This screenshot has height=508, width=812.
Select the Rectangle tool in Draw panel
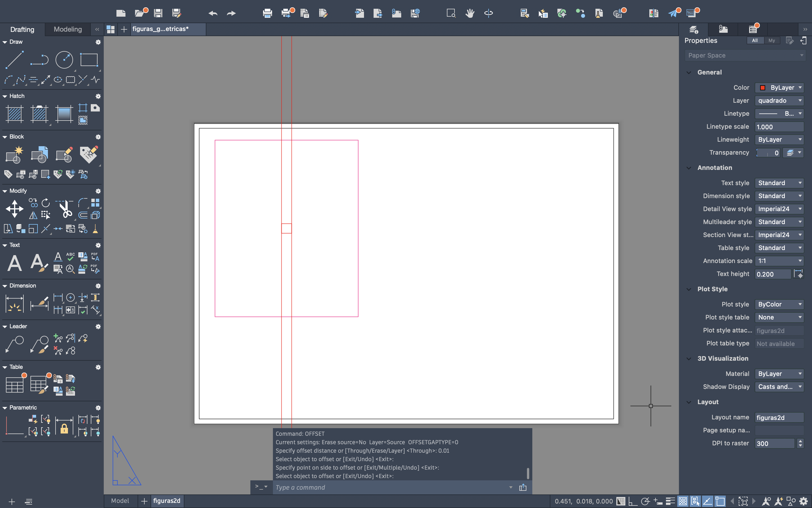tap(89, 60)
